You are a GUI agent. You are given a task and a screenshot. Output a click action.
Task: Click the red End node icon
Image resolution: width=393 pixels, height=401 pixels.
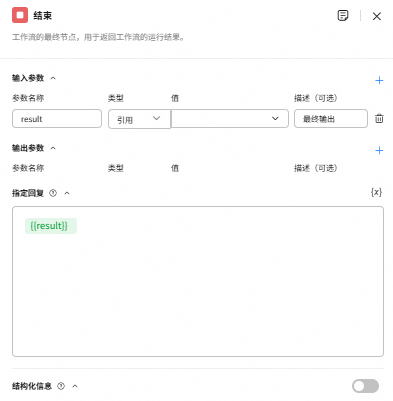tap(20, 15)
